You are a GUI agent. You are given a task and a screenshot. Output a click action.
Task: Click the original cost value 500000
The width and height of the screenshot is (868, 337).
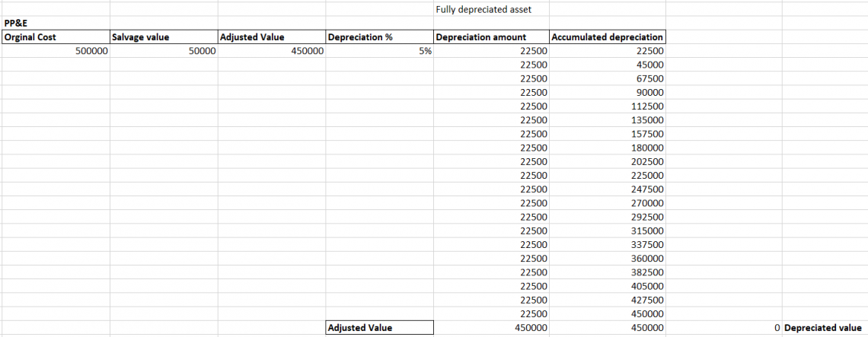[x=92, y=51]
